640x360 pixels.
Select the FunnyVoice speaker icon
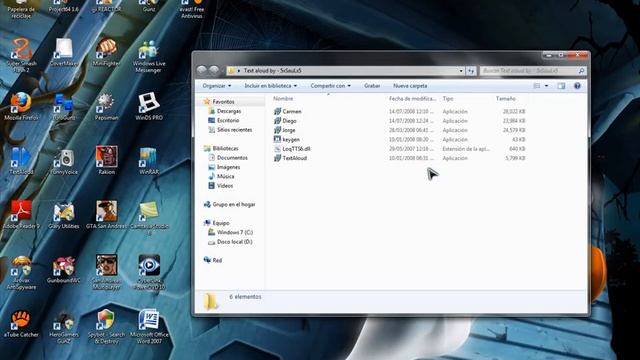pyautogui.click(x=64, y=160)
